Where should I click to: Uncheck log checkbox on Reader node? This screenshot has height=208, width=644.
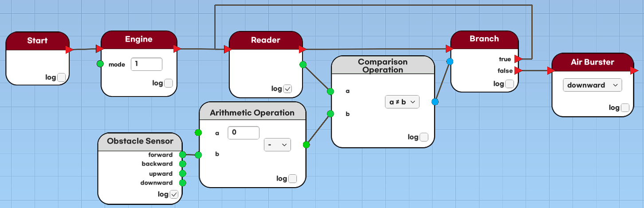(x=287, y=89)
